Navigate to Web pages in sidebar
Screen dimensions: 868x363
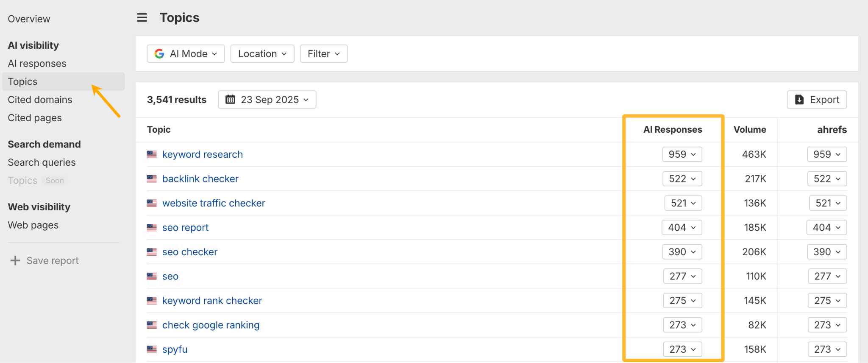click(x=33, y=225)
